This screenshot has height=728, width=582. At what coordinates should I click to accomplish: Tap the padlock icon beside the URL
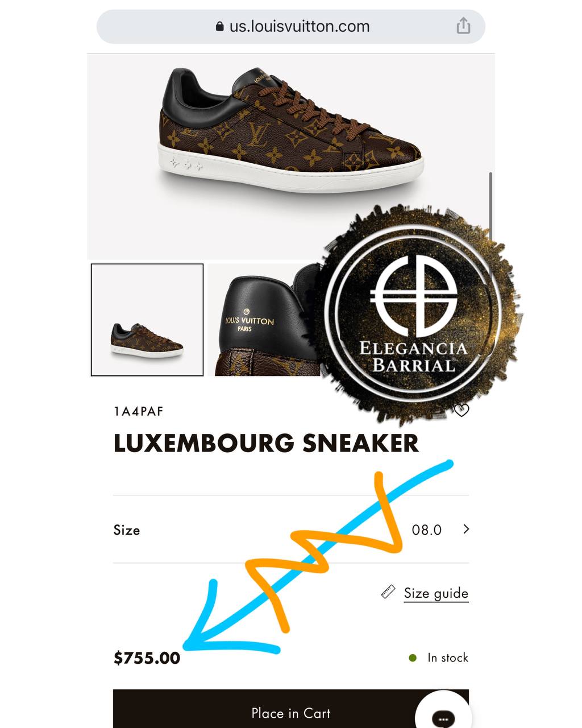tap(220, 27)
